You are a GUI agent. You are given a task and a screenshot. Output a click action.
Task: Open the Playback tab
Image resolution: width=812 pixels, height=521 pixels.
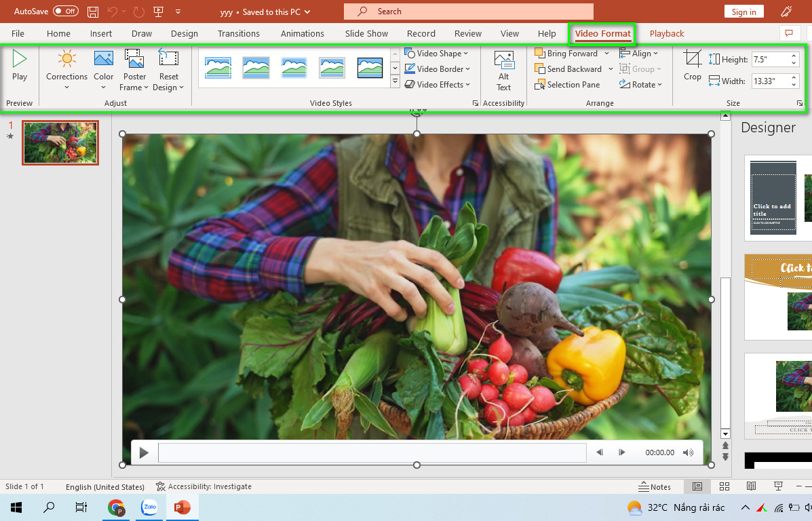coord(667,34)
